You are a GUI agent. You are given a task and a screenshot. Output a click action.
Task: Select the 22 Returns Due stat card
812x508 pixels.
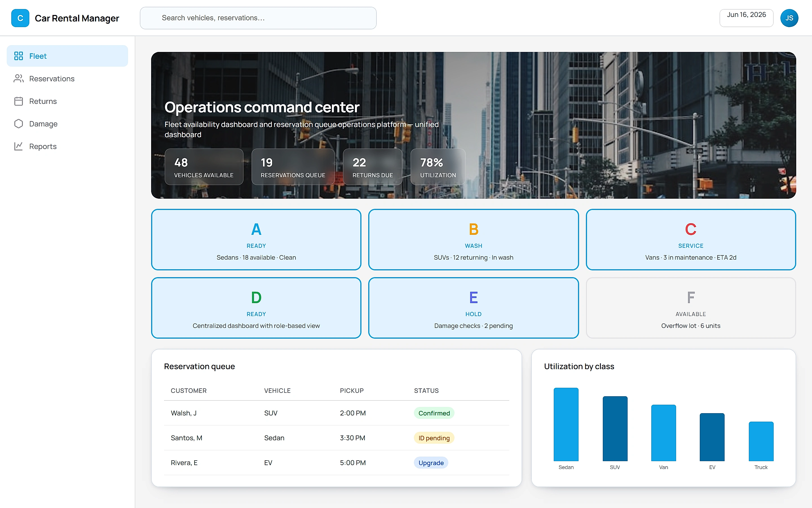point(372,167)
